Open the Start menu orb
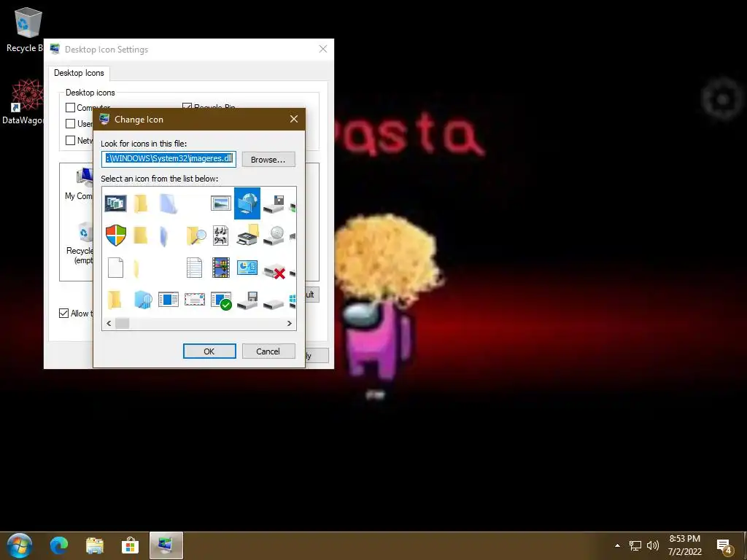The image size is (747, 560). pyautogui.click(x=20, y=545)
